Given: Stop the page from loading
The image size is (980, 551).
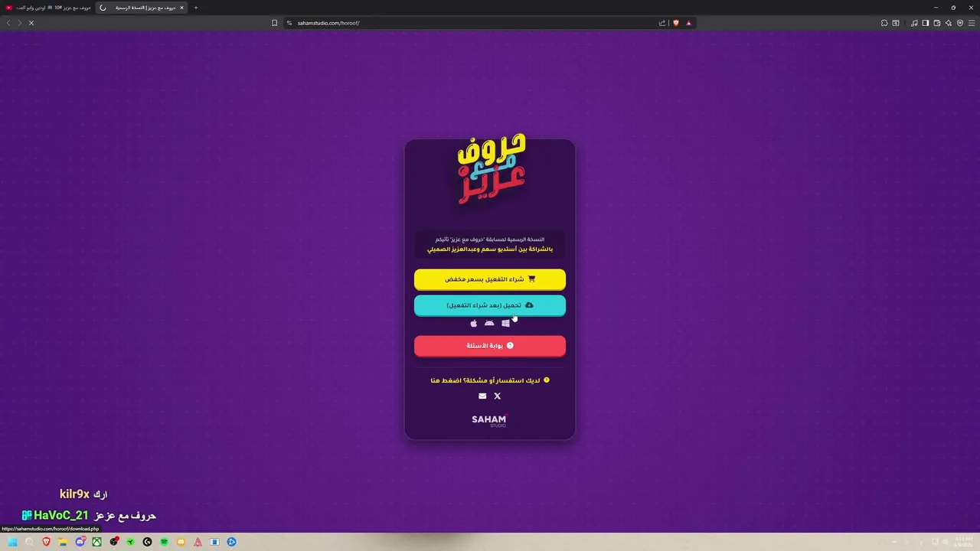Looking at the screenshot, I should pos(31,23).
